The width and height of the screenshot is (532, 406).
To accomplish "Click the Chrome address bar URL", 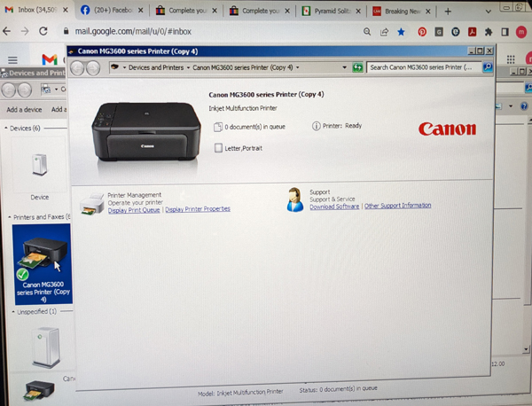I will pyautogui.click(x=133, y=32).
